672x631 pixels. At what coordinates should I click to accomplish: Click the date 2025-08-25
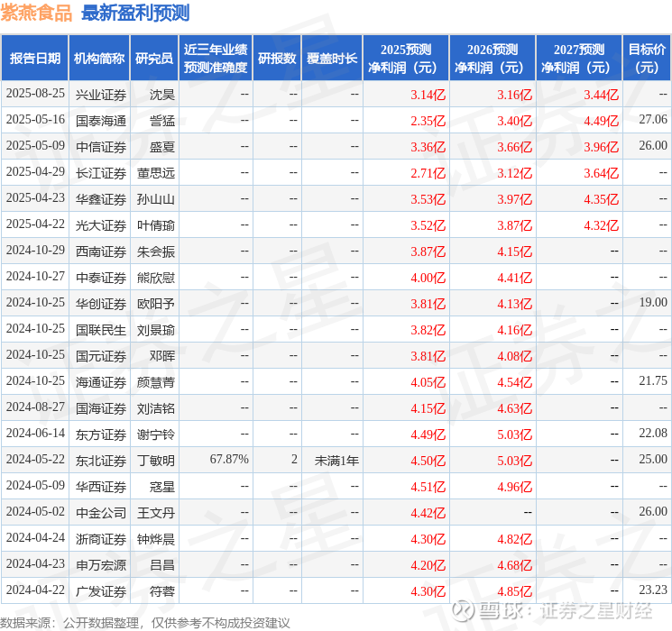tap(35, 94)
